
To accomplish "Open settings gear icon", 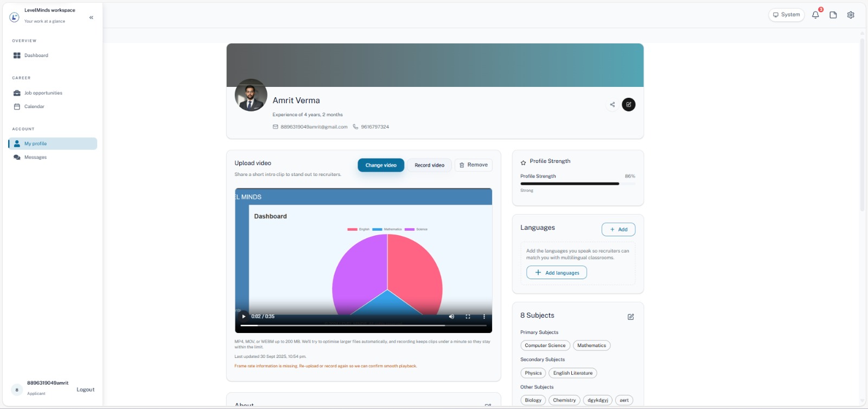I will [x=851, y=15].
